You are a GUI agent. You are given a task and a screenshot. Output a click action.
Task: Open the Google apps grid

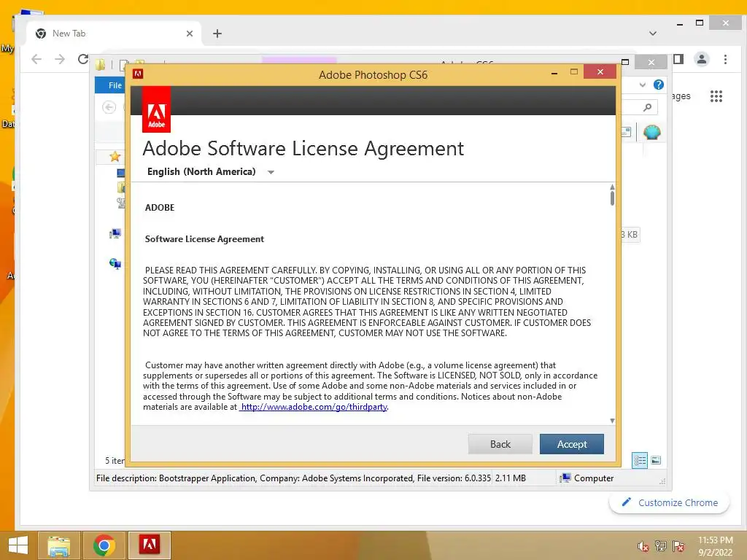pyautogui.click(x=716, y=96)
